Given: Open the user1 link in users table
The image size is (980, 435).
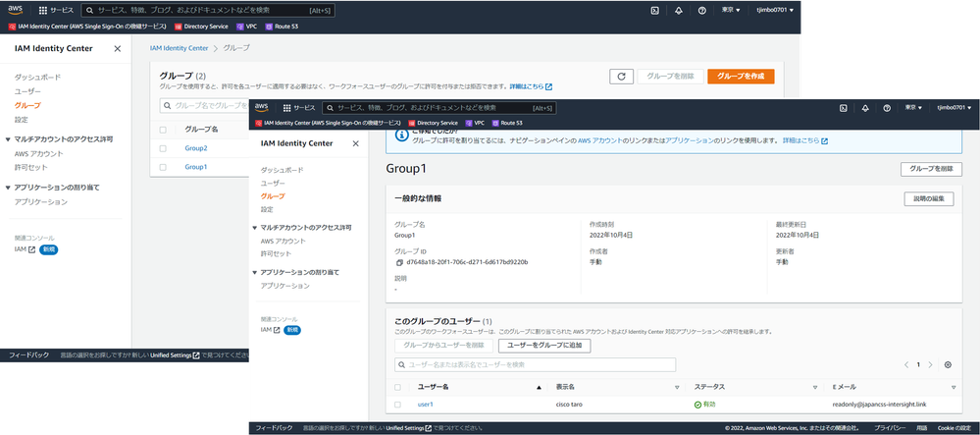Looking at the screenshot, I should pyautogui.click(x=425, y=405).
